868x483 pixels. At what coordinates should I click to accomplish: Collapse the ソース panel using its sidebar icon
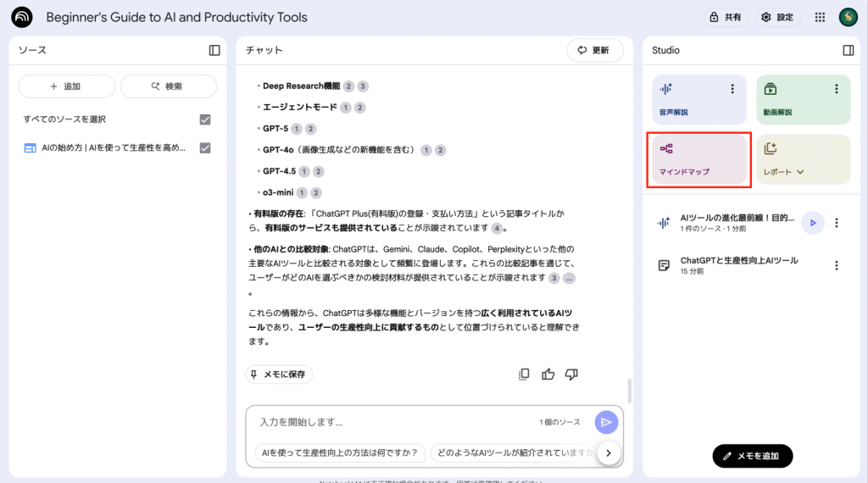[x=214, y=51]
